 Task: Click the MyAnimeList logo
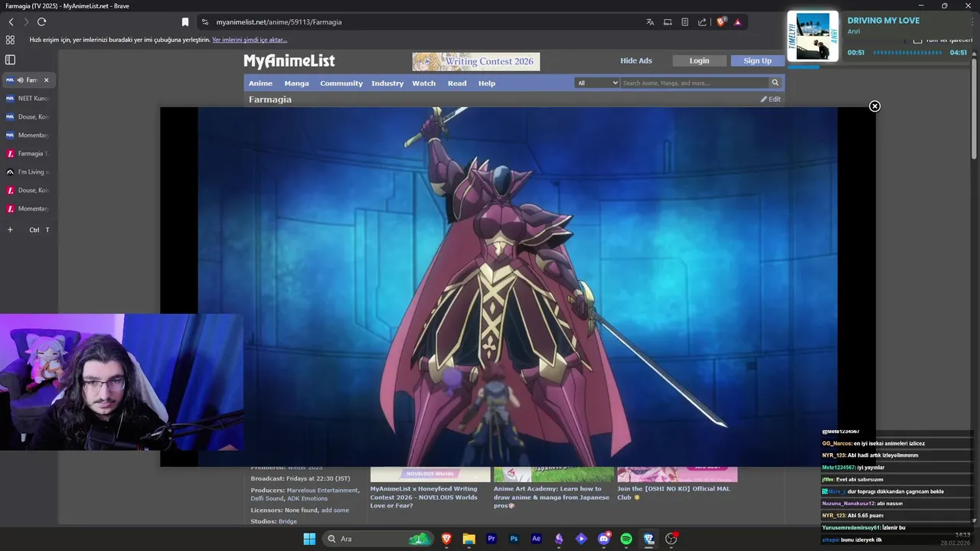point(289,61)
